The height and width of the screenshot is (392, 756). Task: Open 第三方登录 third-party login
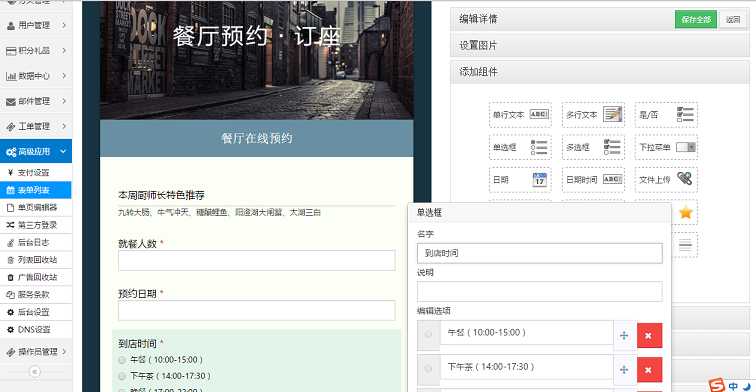point(36,225)
